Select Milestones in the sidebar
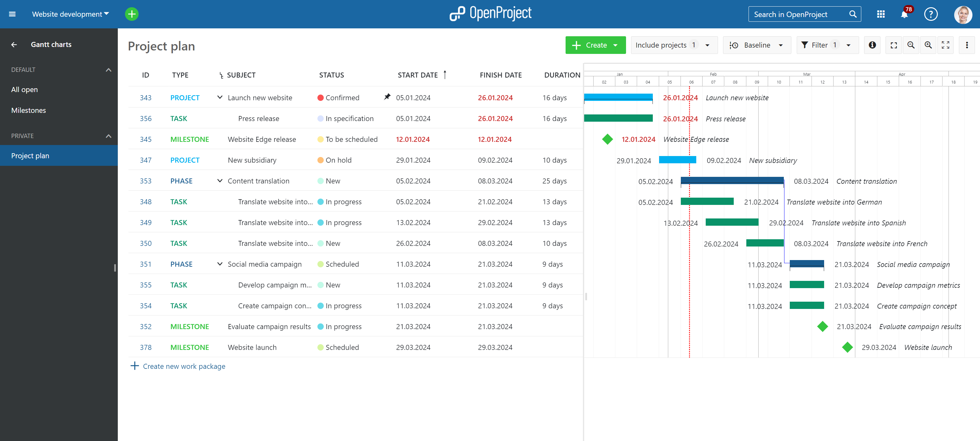 [29, 110]
